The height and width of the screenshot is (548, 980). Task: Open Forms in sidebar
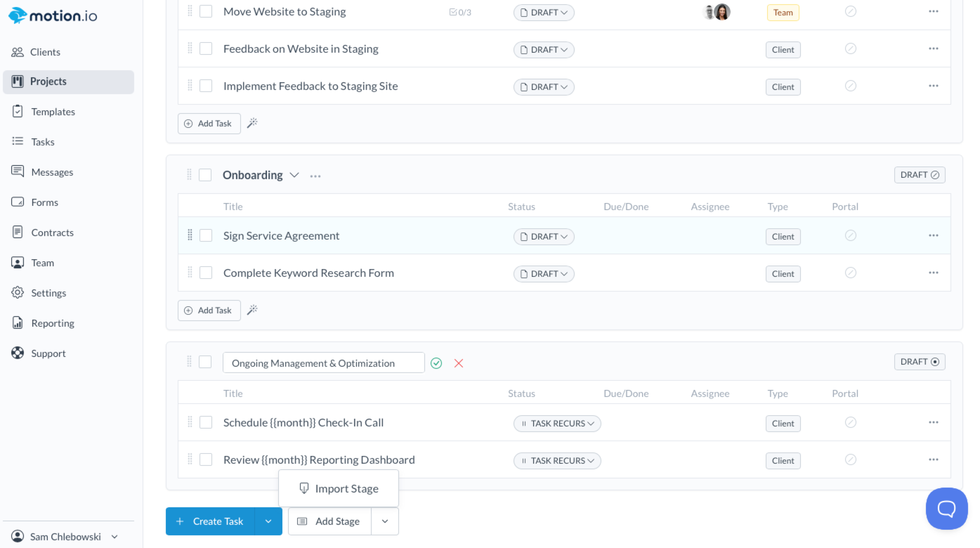point(68,202)
